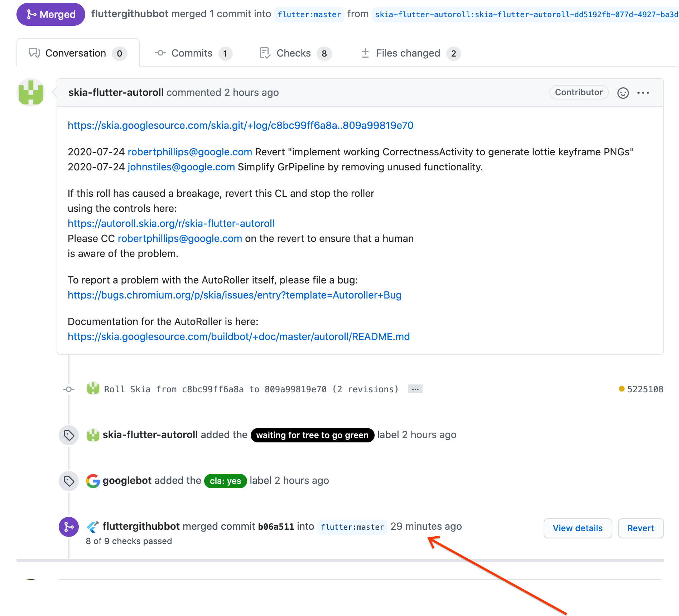Toggle the 'cla: yes' label

pyautogui.click(x=225, y=481)
